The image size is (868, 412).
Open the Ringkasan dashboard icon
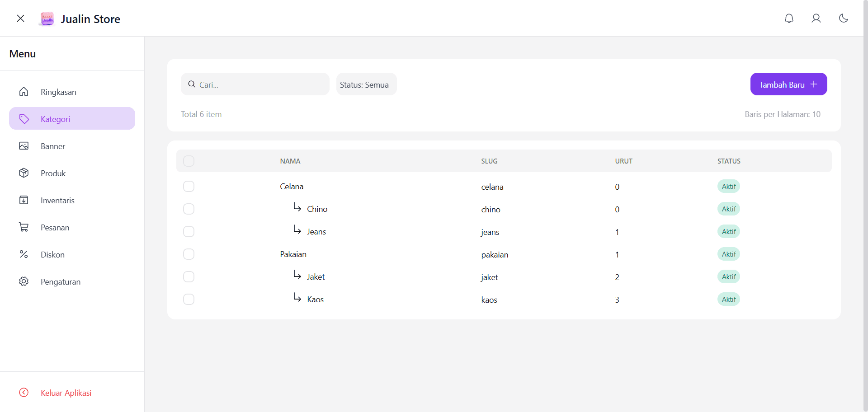click(x=24, y=91)
